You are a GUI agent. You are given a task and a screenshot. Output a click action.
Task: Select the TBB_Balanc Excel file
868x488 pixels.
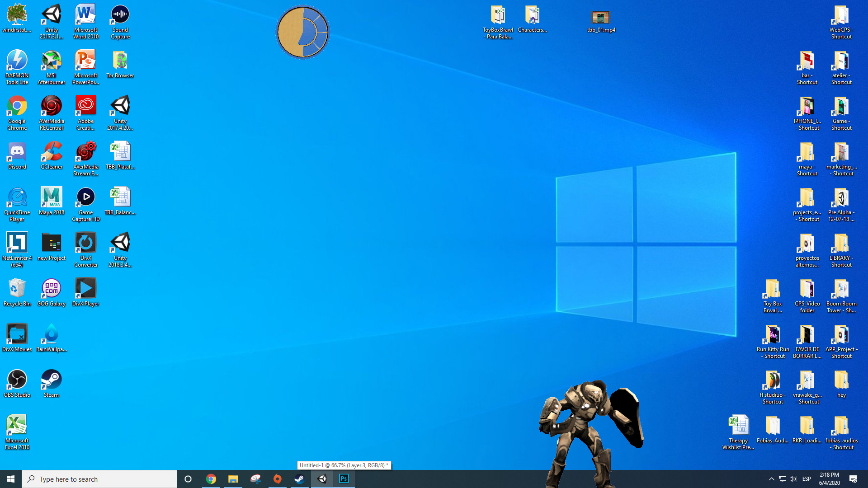(x=120, y=201)
